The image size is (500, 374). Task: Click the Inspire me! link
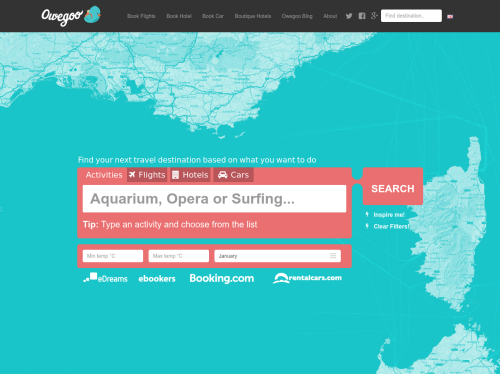389,215
